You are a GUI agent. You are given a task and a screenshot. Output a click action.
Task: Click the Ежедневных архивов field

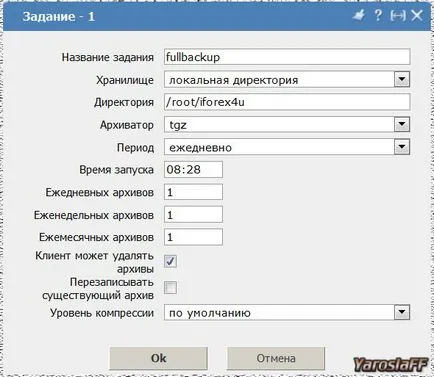(193, 192)
